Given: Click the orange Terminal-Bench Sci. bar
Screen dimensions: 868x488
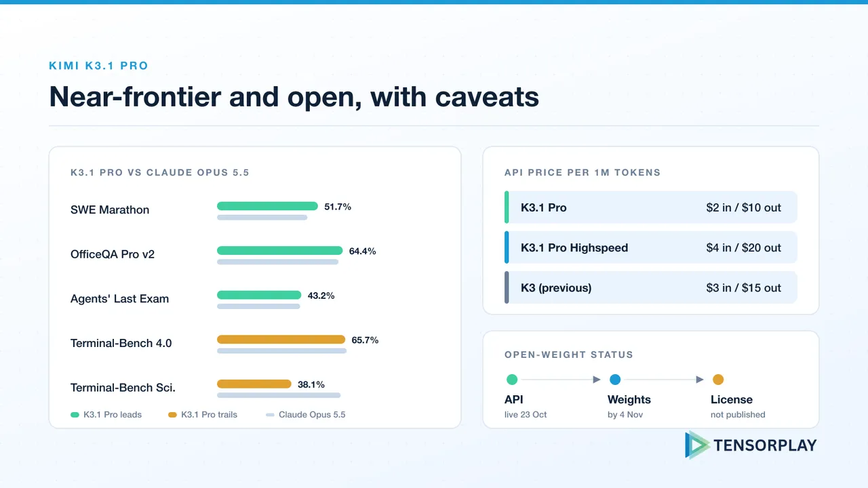Looking at the screenshot, I should pyautogui.click(x=254, y=384).
